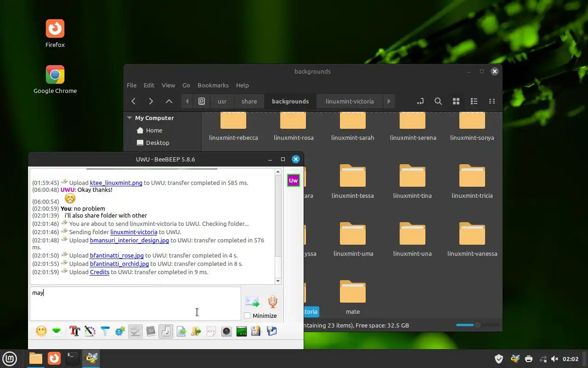588x368 pixels.
Task: Open the Go menu in file manager
Action: [x=186, y=85]
